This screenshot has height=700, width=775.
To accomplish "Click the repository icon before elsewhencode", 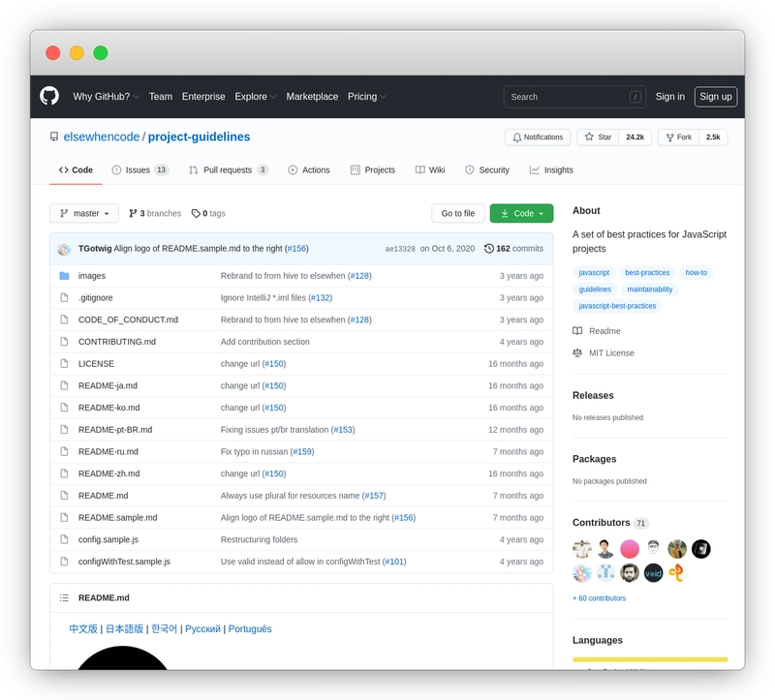I will pos(54,137).
